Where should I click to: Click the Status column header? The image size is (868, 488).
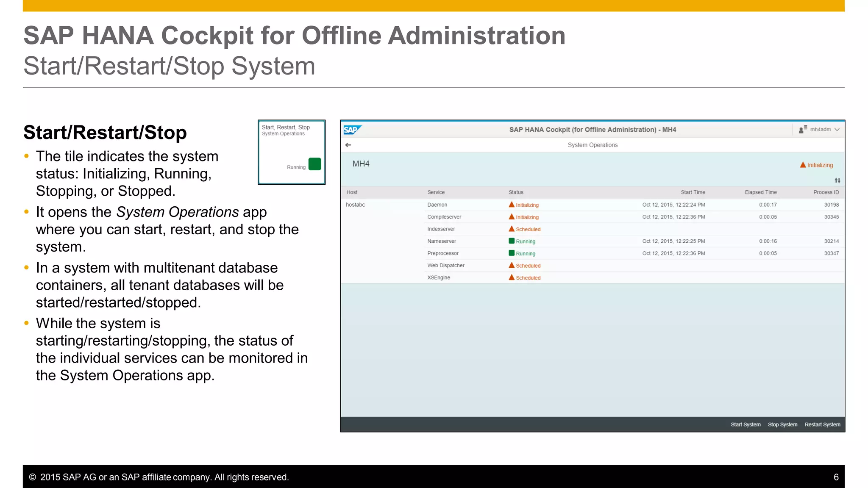click(516, 192)
